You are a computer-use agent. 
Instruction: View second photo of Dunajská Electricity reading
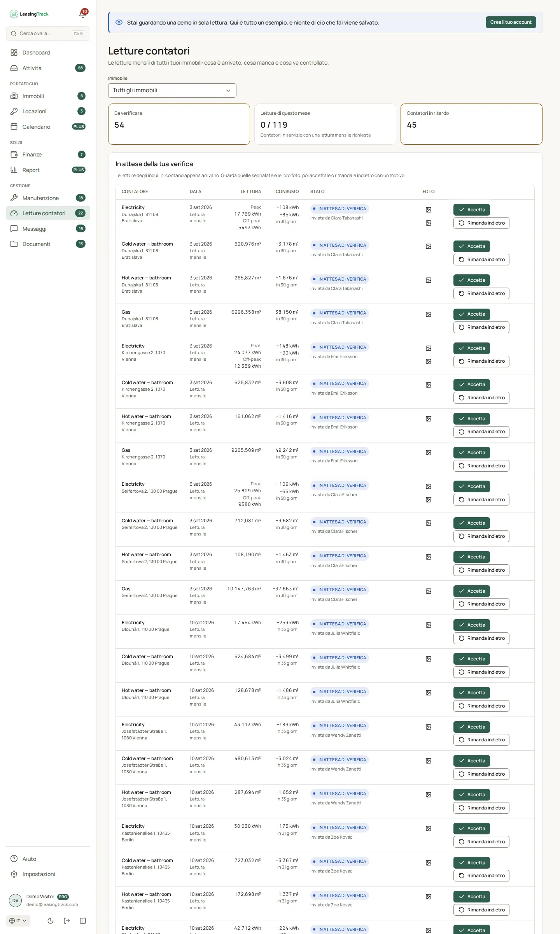pyautogui.click(x=429, y=223)
